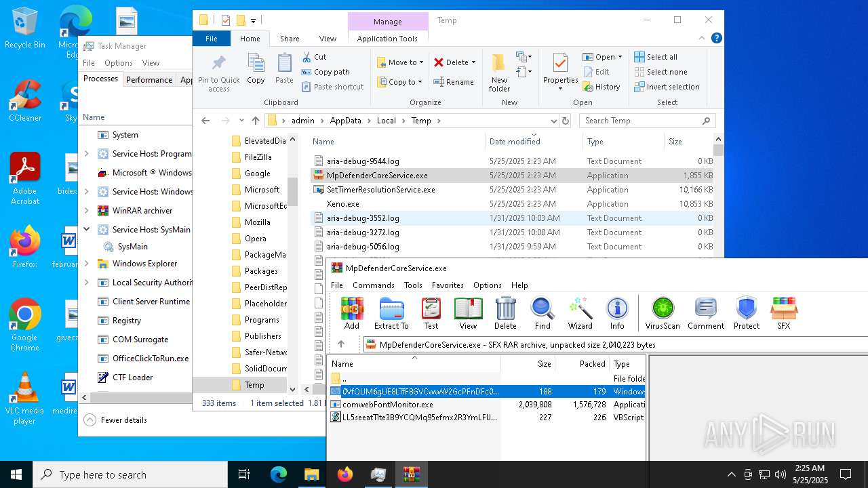Click the Find magnifier icon in WinRAR

(x=542, y=314)
